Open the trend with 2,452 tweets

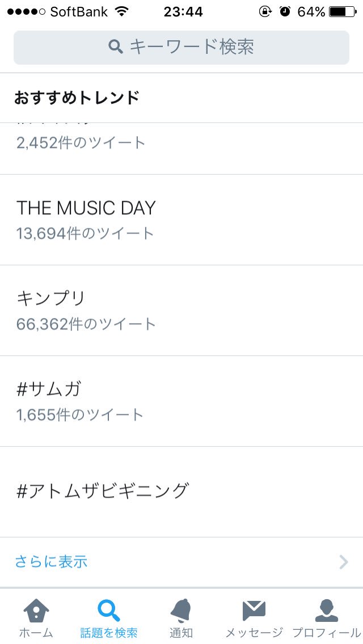click(x=81, y=142)
